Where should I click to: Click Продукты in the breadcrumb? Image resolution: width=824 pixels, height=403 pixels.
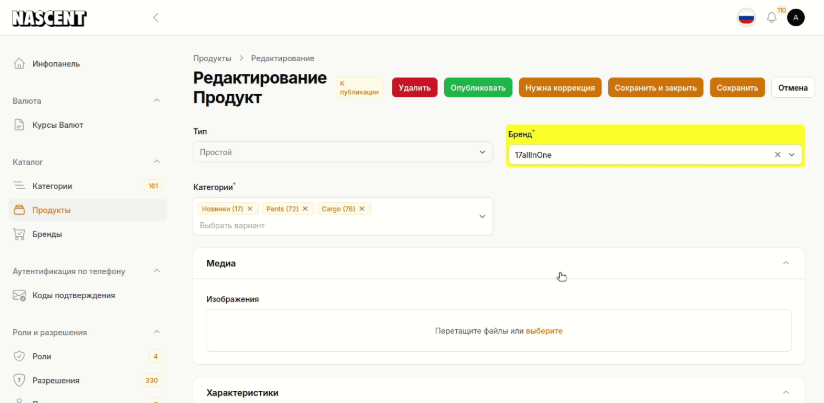(212, 58)
